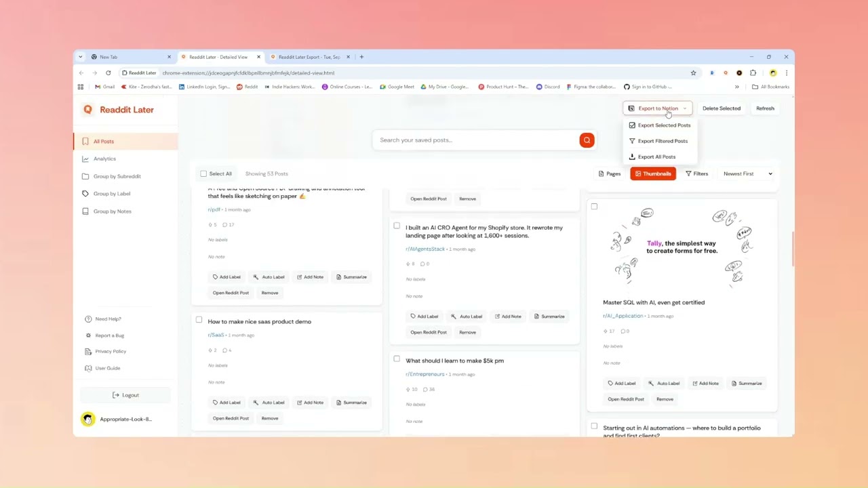Remove the saas product demo post
868x488 pixels.
pos(270,418)
